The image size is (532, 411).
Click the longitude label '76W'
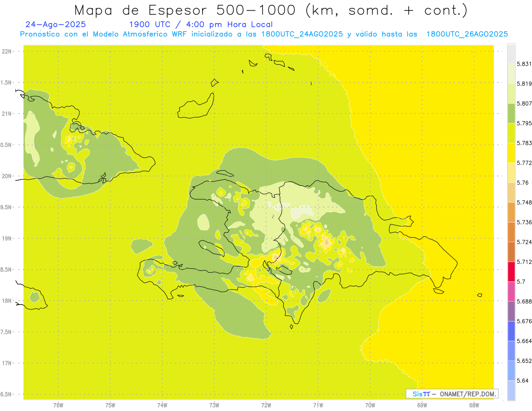58,405
